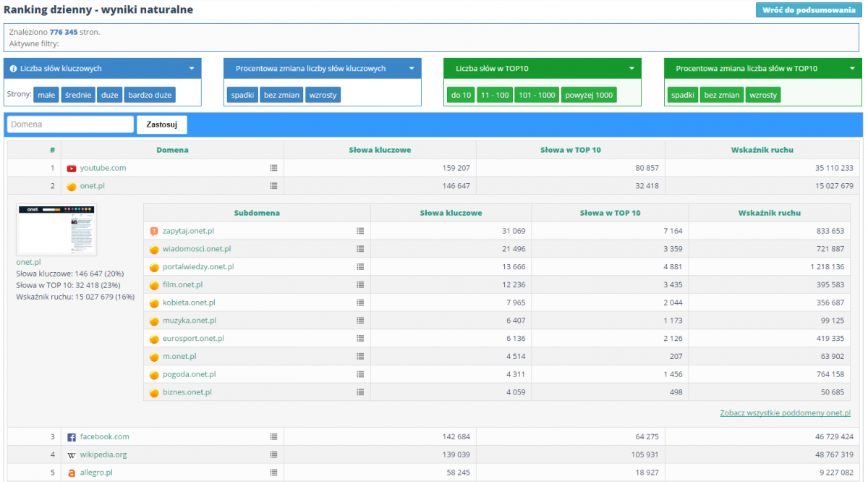Toggle the 'duże' site size filter
Screen dimensions: 868x482
[110, 95]
